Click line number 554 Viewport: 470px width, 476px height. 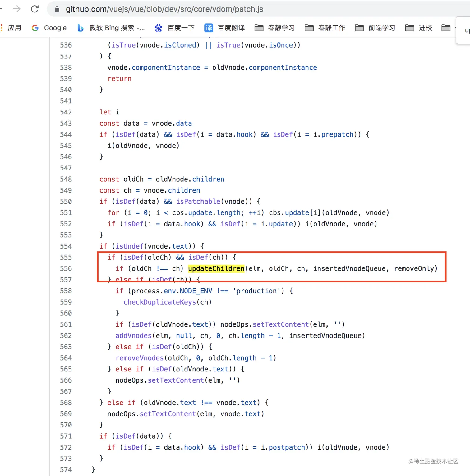click(x=66, y=246)
